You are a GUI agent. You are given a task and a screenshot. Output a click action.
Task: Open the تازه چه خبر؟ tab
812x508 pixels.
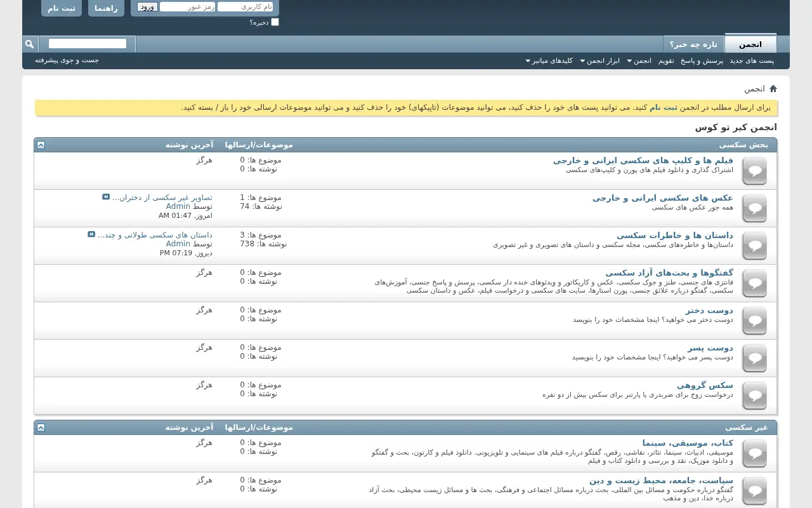click(x=693, y=44)
